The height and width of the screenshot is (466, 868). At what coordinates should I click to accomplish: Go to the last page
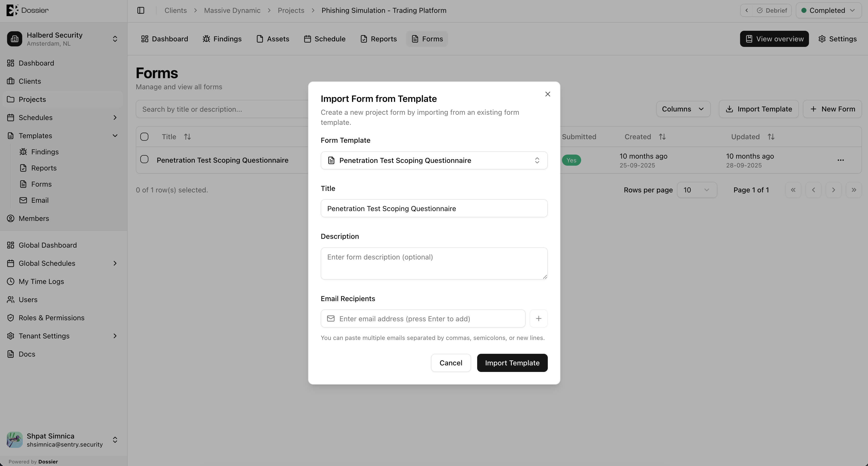click(x=854, y=190)
